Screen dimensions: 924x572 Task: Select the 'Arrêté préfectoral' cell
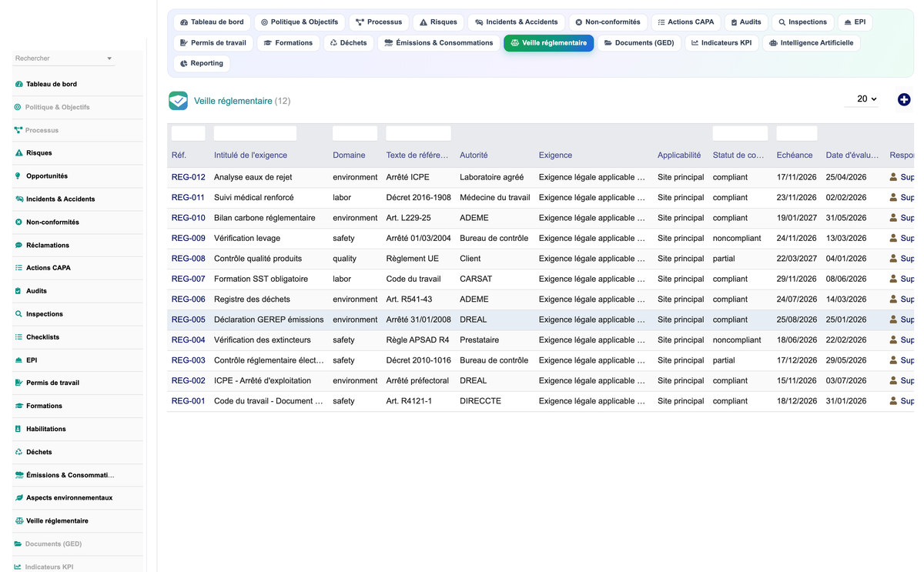[417, 380]
